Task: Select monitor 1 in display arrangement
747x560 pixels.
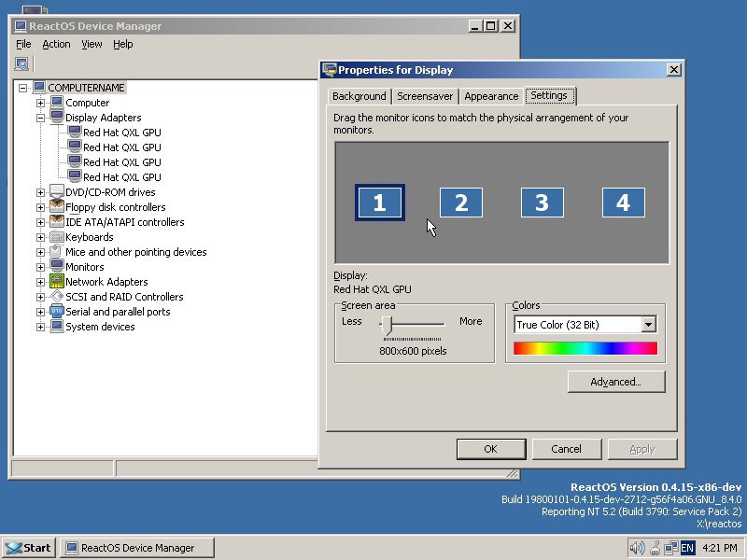Action: [x=380, y=203]
